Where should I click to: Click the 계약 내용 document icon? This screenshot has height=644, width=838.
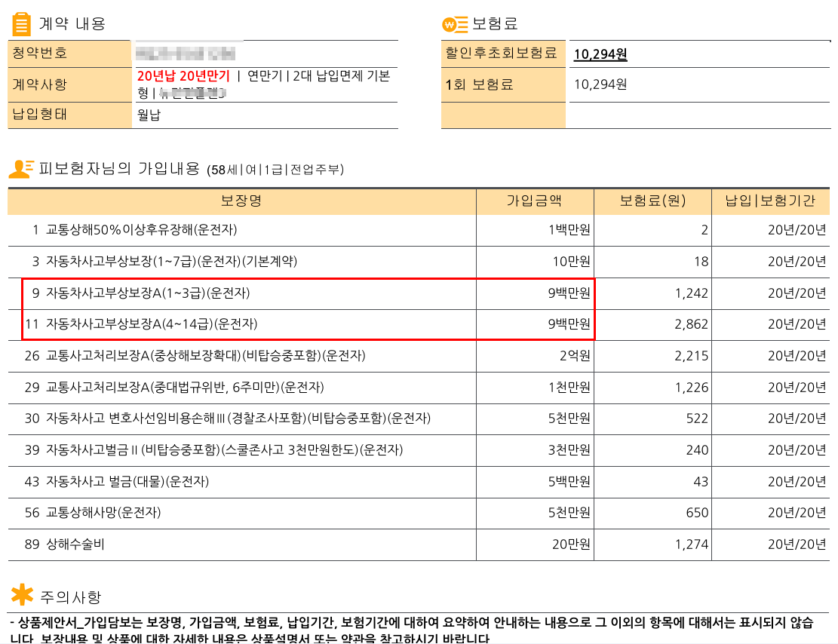click(21, 24)
